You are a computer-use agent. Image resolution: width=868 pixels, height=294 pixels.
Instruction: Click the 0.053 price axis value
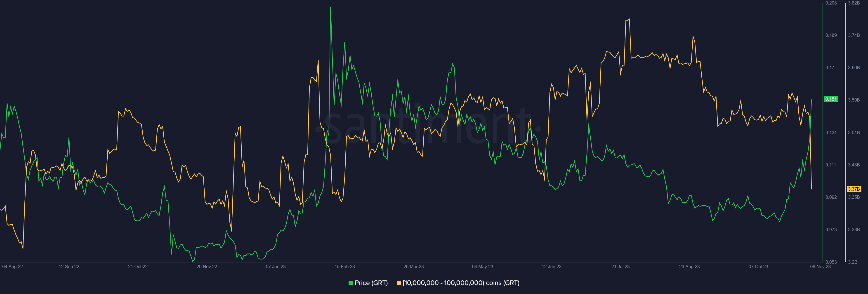831,262
